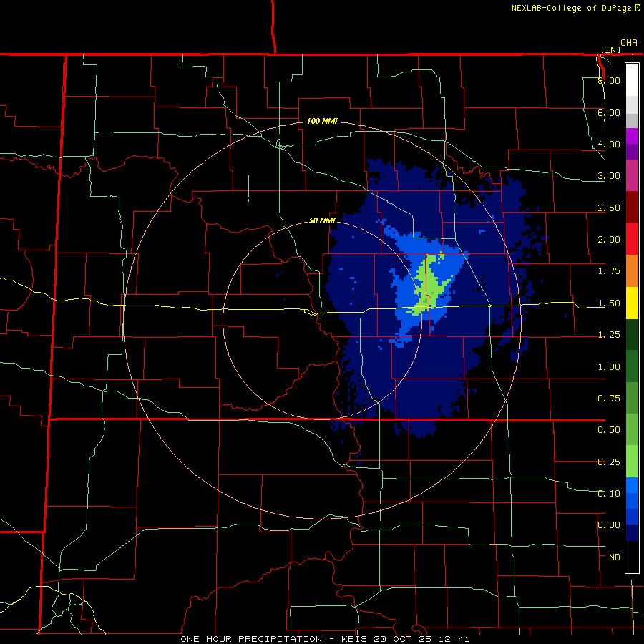644x644 pixels.
Task: Click the 1.50 legend value
Action: pyautogui.click(x=609, y=303)
